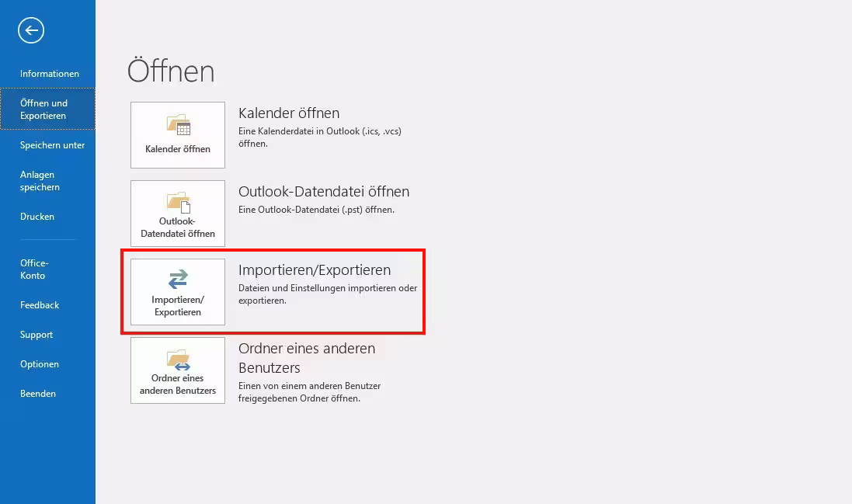Image resolution: width=852 pixels, height=504 pixels.
Task: Open the Informationen menu entry
Action: pos(50,74)
